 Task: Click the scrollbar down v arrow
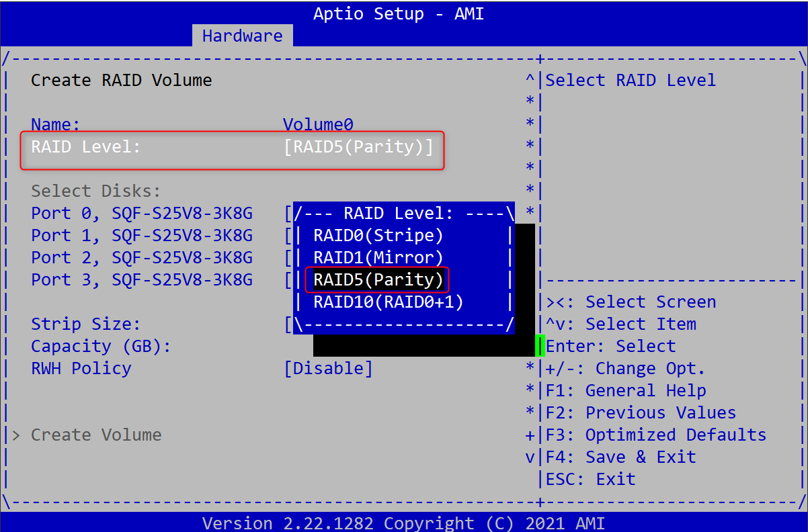pyautogui.click(x=530, y=457)
